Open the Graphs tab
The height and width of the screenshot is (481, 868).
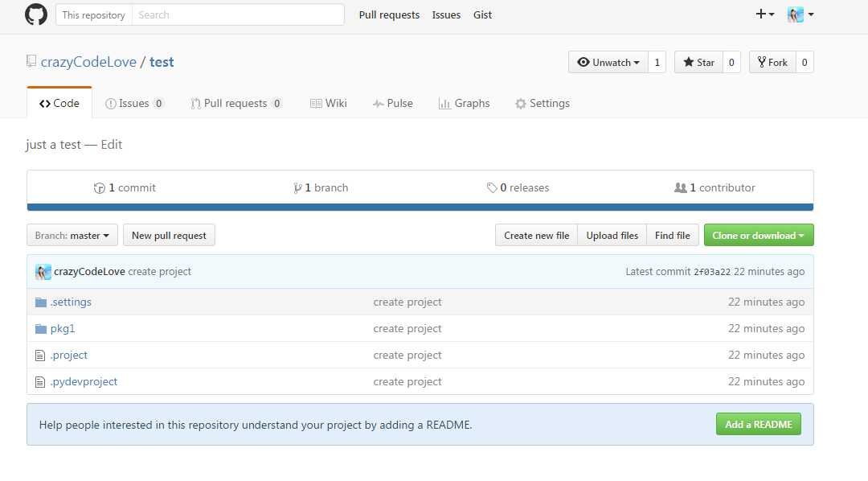464,103
